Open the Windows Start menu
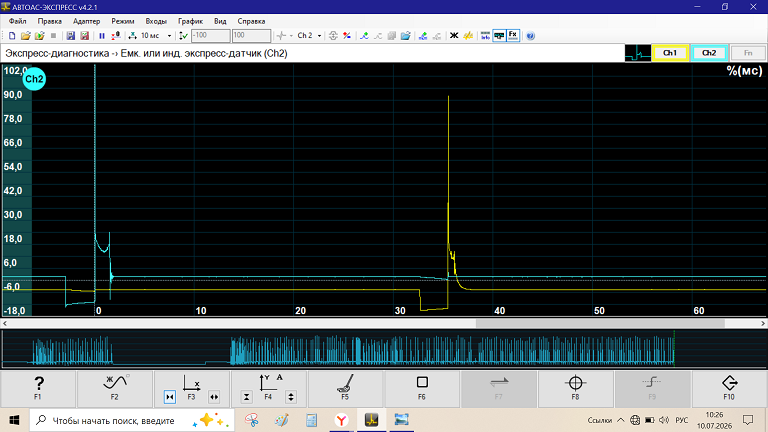 tap(14, 420)
